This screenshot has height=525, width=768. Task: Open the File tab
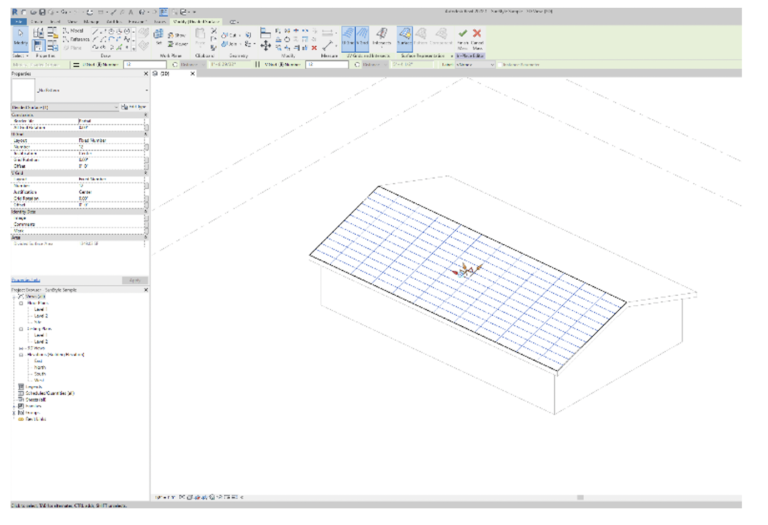pyautogui.click(x=19, y=22)
